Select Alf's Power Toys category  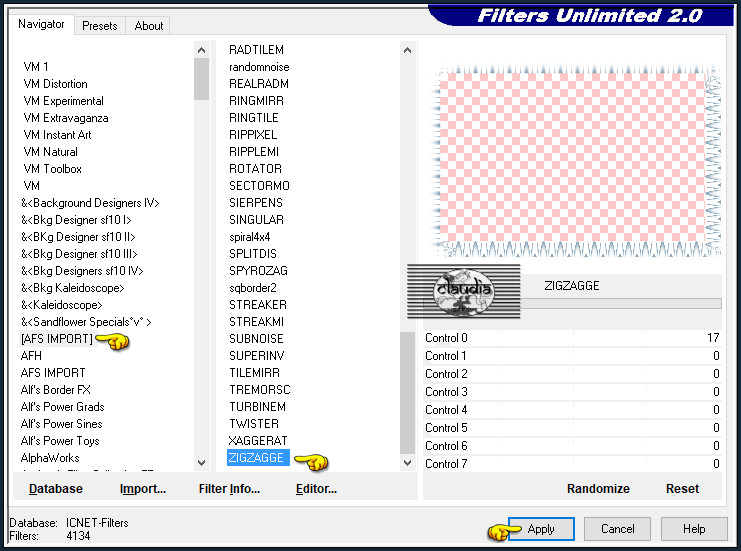(60, 441)
